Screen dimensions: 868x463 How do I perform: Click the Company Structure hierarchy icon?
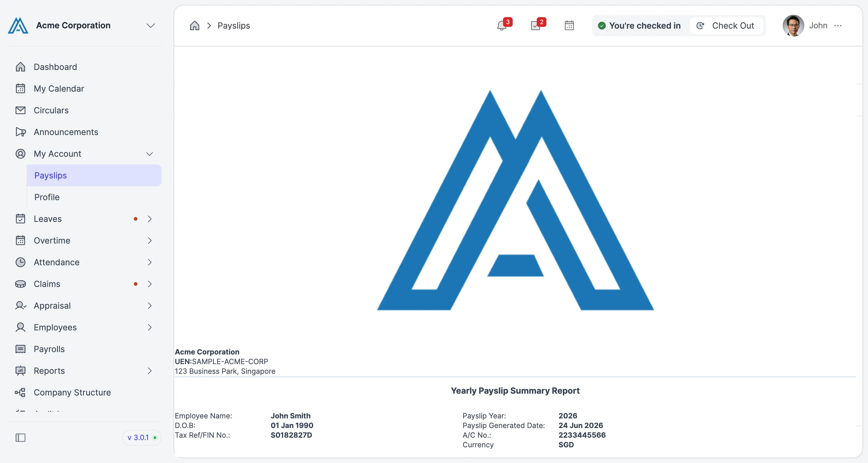point(20,392)
